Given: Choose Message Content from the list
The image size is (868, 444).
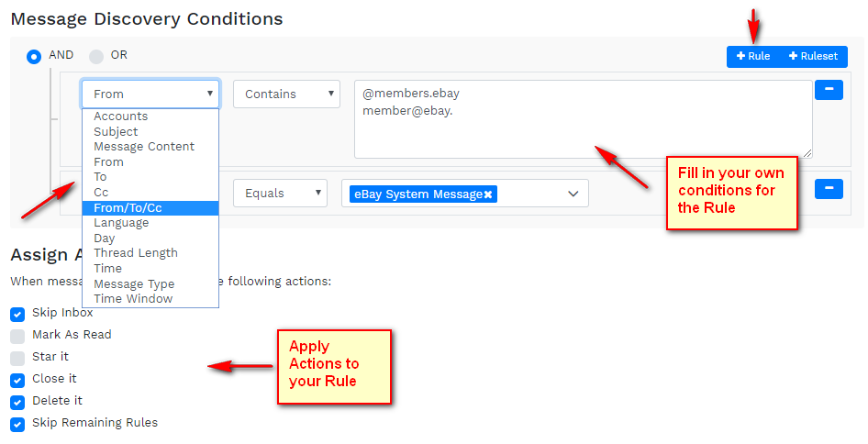Looking at the screenshot, I should [144, 147].
